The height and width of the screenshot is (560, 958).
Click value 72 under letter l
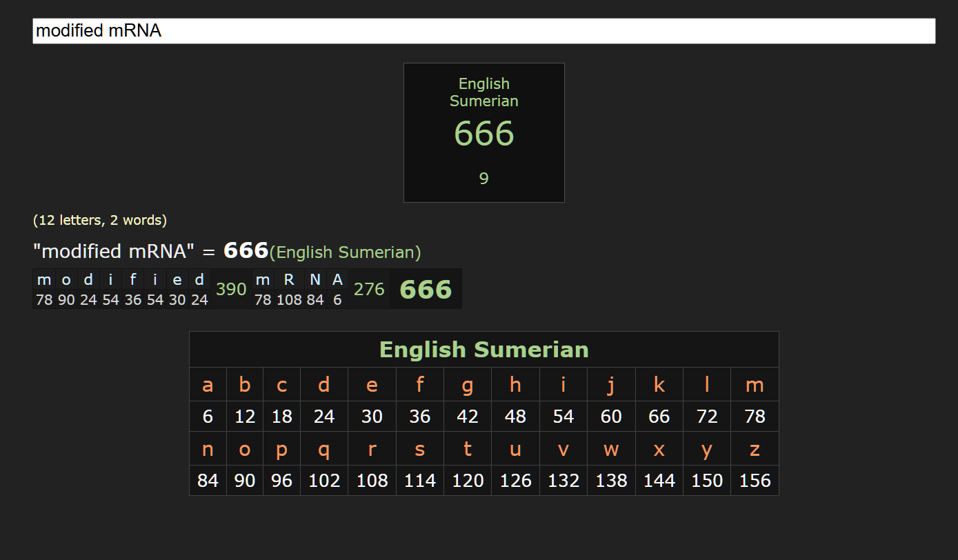(707, 417)
